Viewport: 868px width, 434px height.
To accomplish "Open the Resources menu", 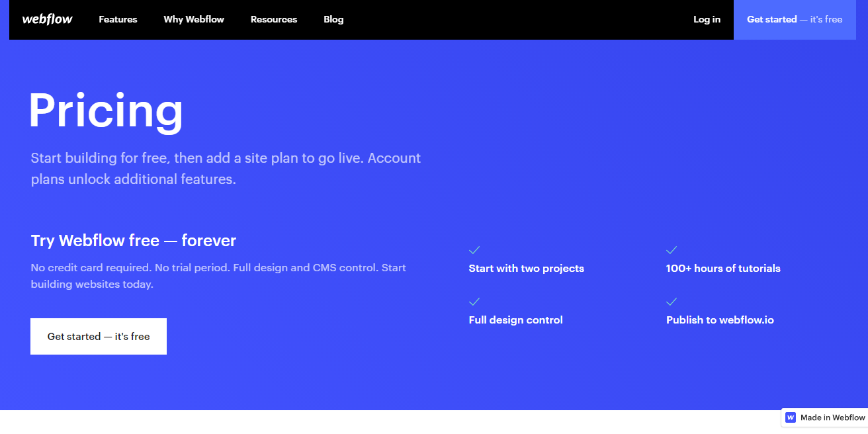I will [x=274, y=19].
